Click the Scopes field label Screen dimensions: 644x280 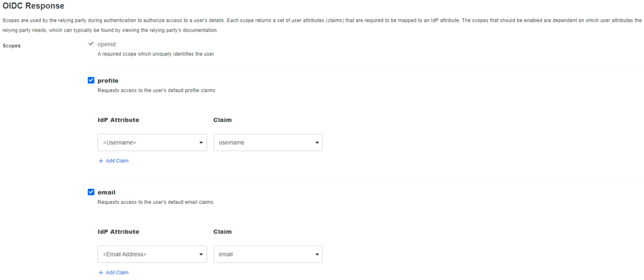pos(11,46)
